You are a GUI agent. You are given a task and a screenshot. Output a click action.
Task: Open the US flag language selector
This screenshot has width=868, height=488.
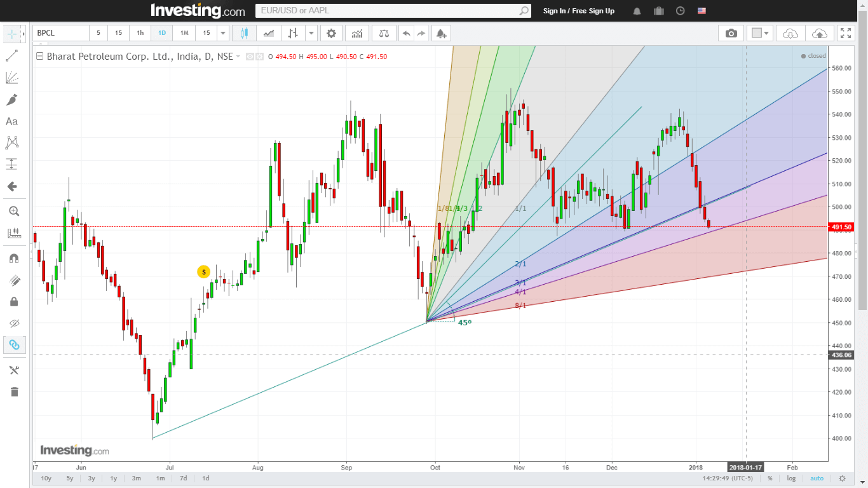point(702,11)
